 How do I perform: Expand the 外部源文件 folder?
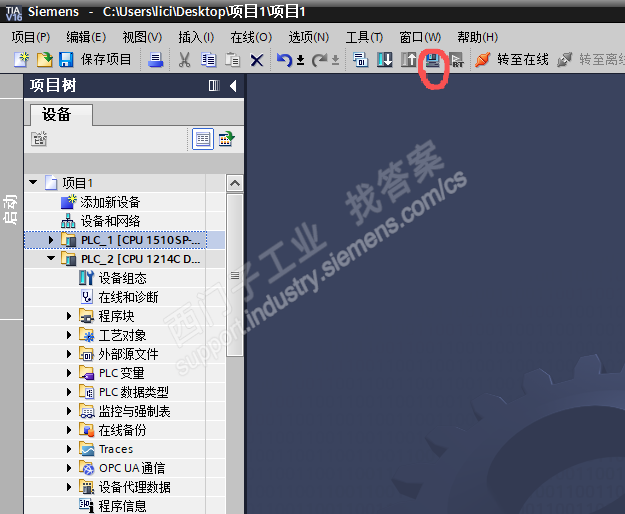click(x=69, y=354)
